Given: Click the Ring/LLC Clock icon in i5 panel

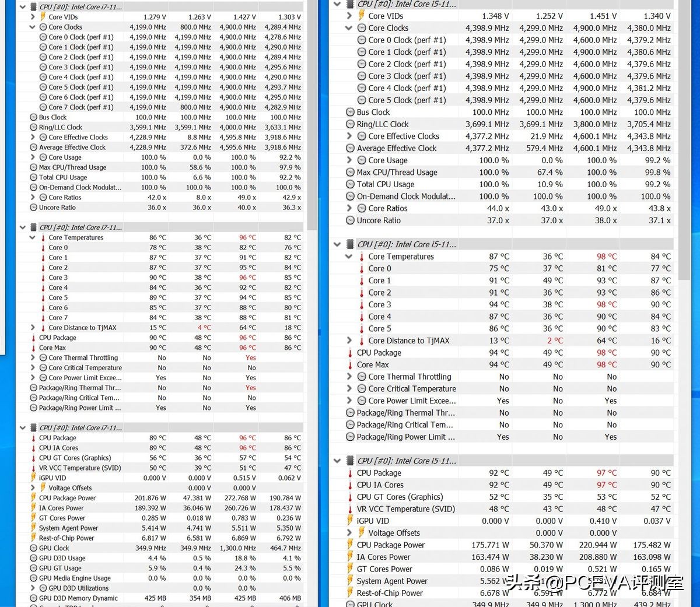Looking at the screenshot, I should click(350, 124).
